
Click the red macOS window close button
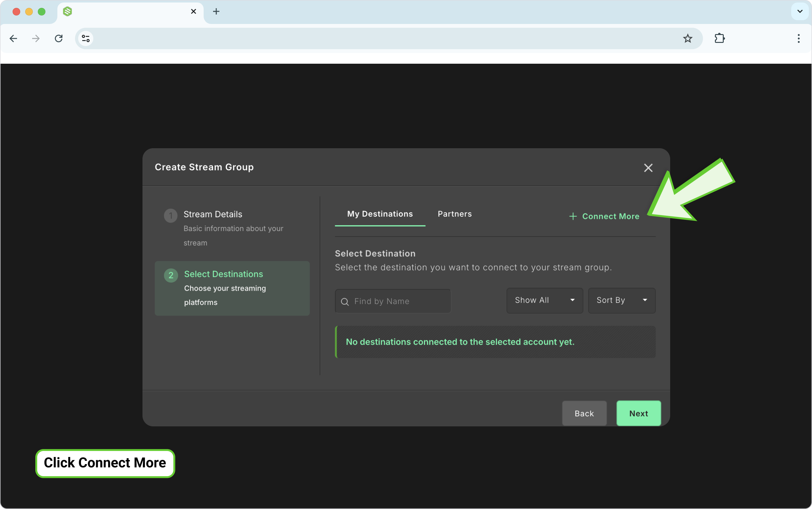click(16, 11)
